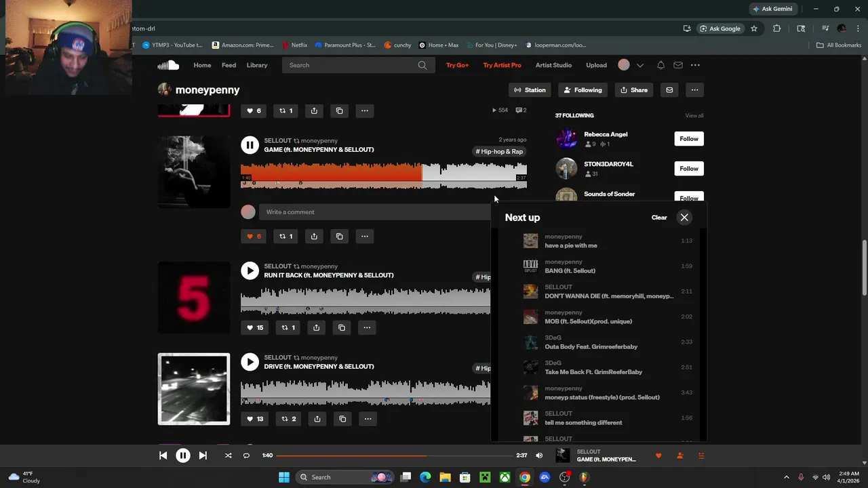Click the Hip-hop & Rap tag on GAME
This screenshot has width=868, height=488.
click(499, 152)
